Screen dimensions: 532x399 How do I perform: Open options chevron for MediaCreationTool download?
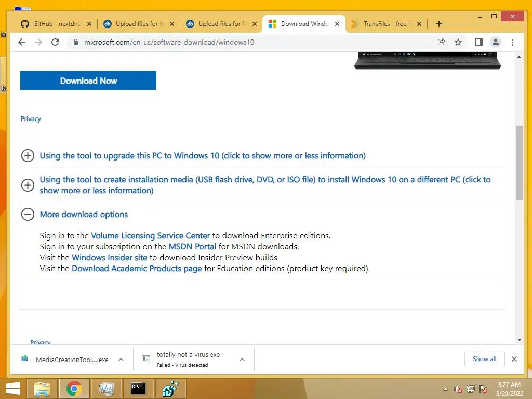(121, 360)
